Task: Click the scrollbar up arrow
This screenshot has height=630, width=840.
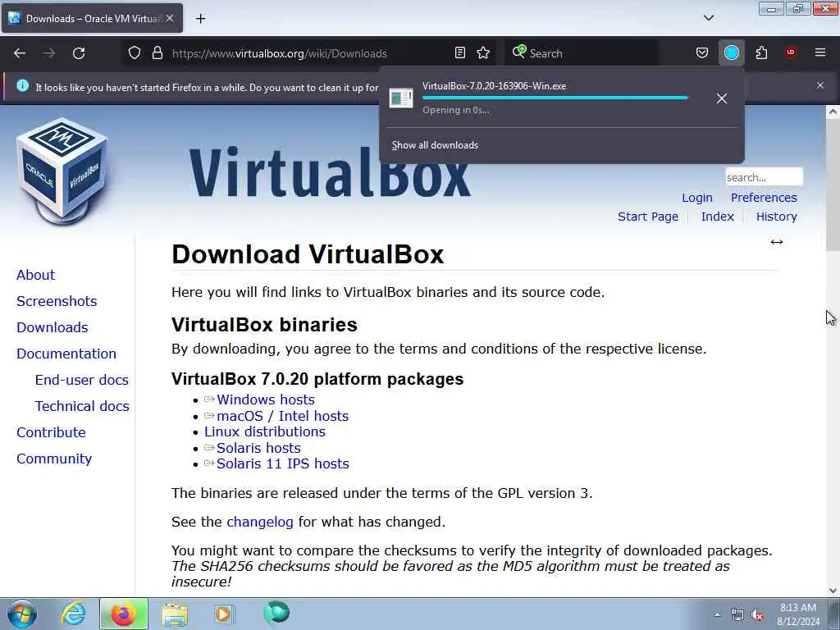Action: [833, 112]
